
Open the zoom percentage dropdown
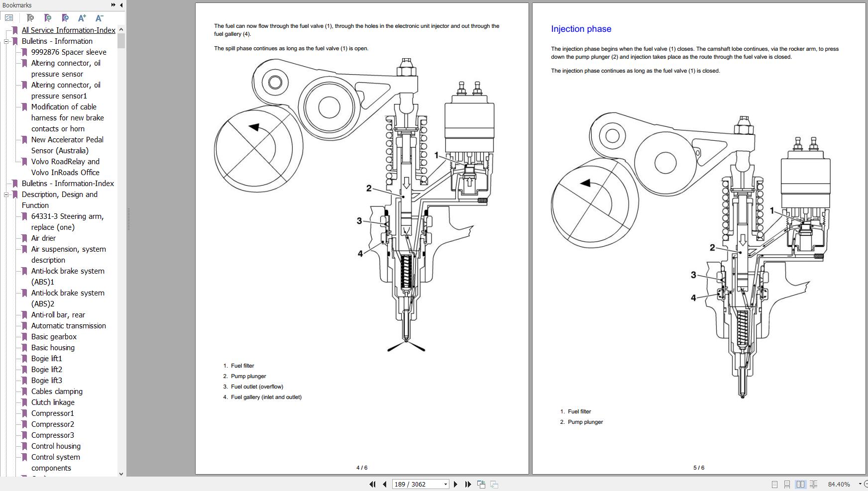point(861,484)
